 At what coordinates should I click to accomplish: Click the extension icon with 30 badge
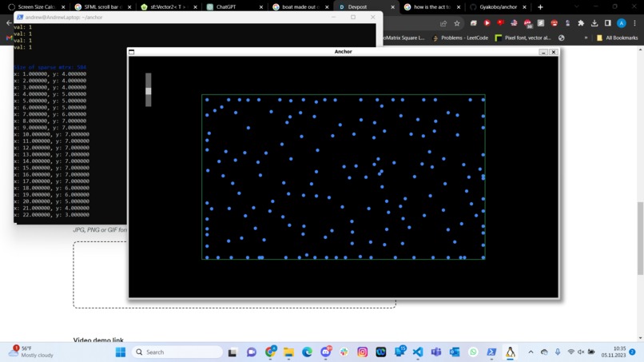(527, 23)
